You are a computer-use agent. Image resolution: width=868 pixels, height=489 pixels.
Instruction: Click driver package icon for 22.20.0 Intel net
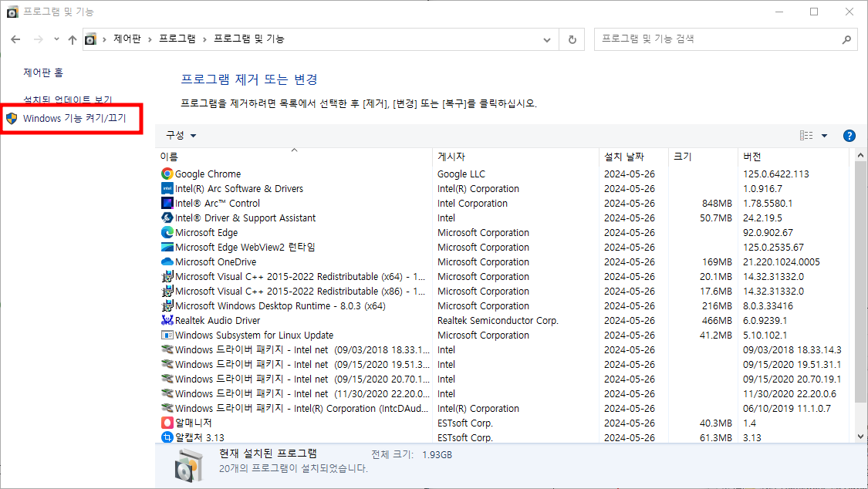pos(167,394)
